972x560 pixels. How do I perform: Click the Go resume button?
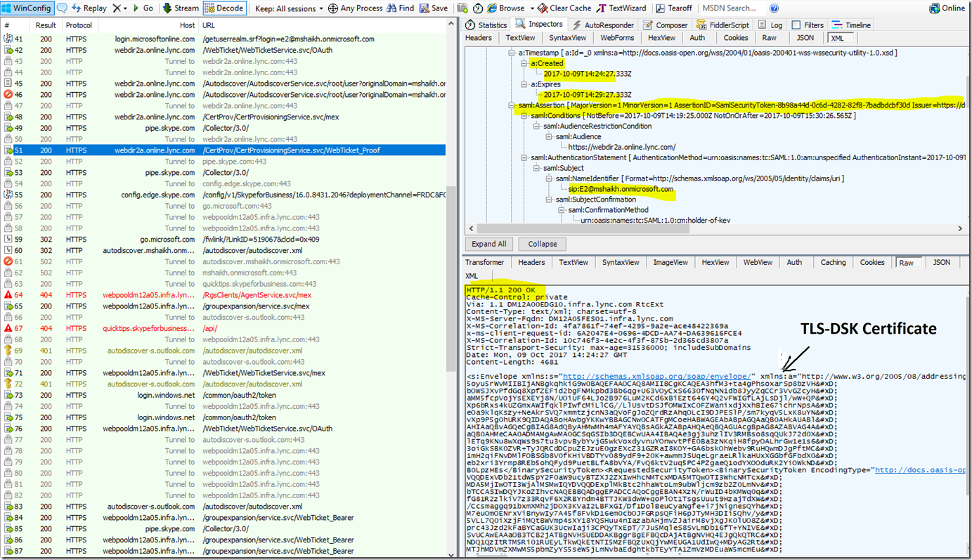click(143, 8)
